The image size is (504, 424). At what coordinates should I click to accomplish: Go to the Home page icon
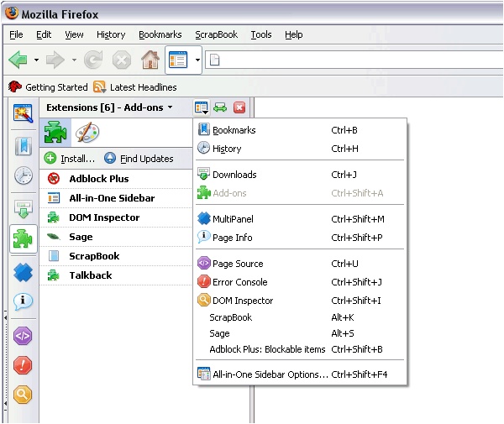coord(150,60)
